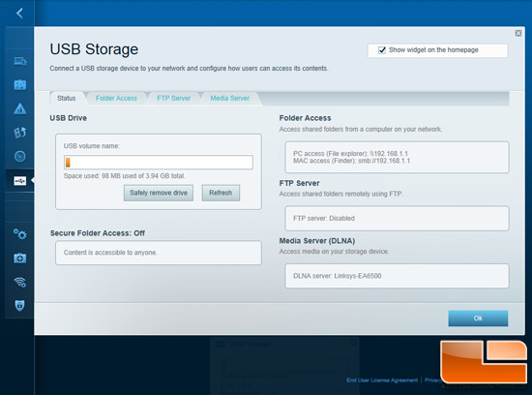Switch to the FTP Server tab
The image size is (532, 395).
tap(174, 99)
